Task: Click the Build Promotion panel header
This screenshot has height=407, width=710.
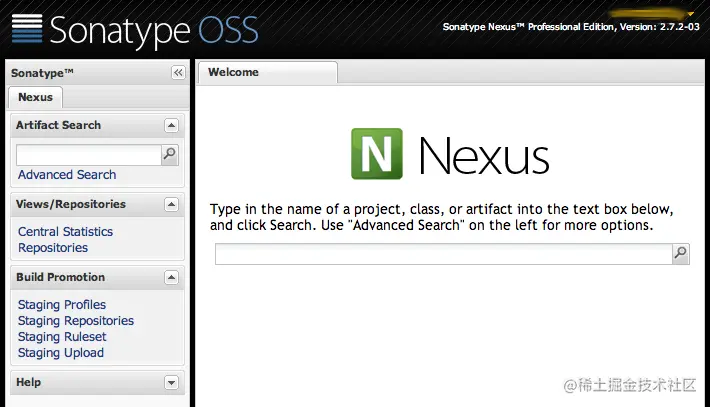Action: (x=97, y=278)
